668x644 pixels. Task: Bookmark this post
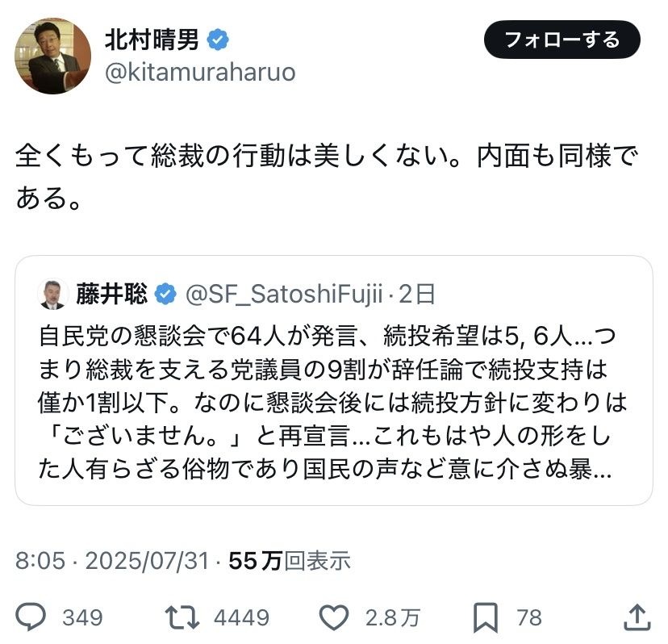click(x=485, y=617)
